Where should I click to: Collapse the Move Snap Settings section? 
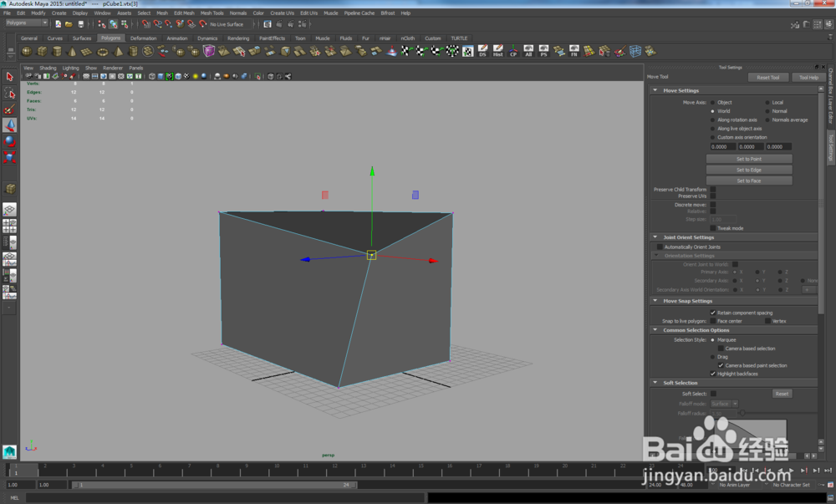pos(655,301)
